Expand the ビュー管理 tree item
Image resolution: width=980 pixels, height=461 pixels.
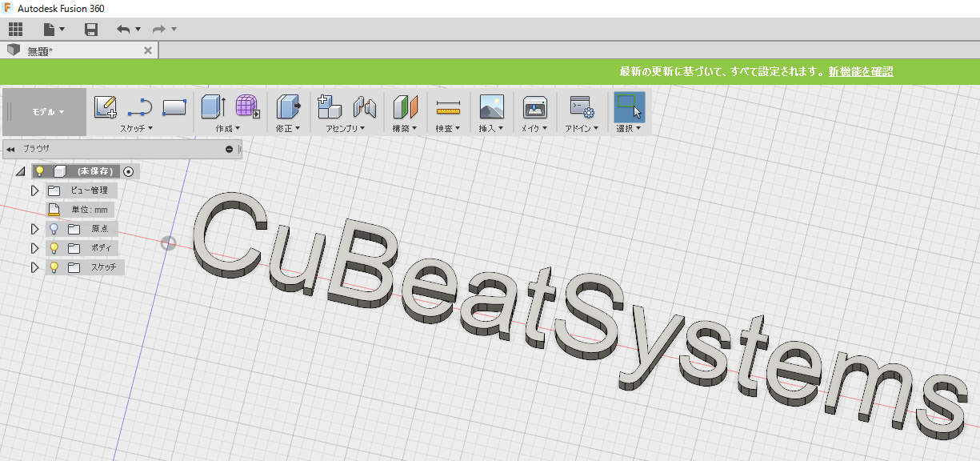[35, 190]
